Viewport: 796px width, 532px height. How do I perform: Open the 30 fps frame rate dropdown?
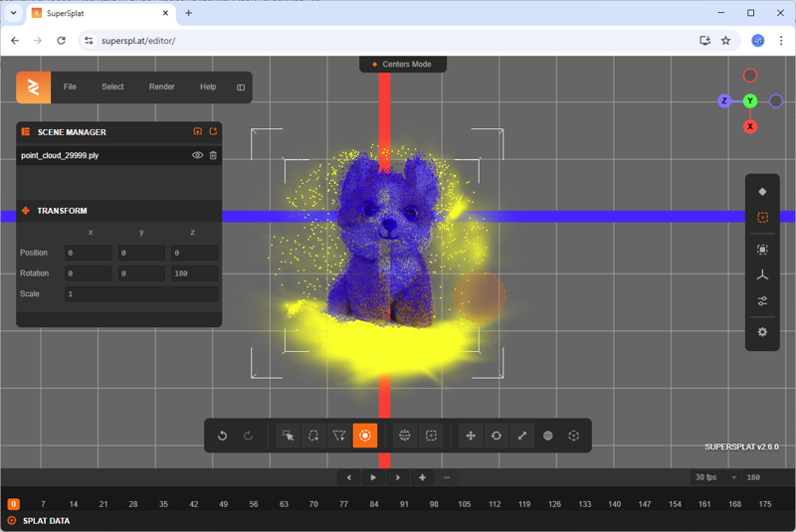click(x=716, y=477)
